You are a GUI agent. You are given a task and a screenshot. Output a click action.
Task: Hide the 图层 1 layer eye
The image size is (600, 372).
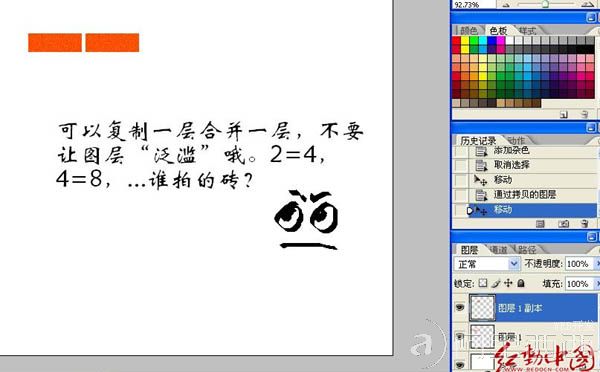[x=460, y=337]
